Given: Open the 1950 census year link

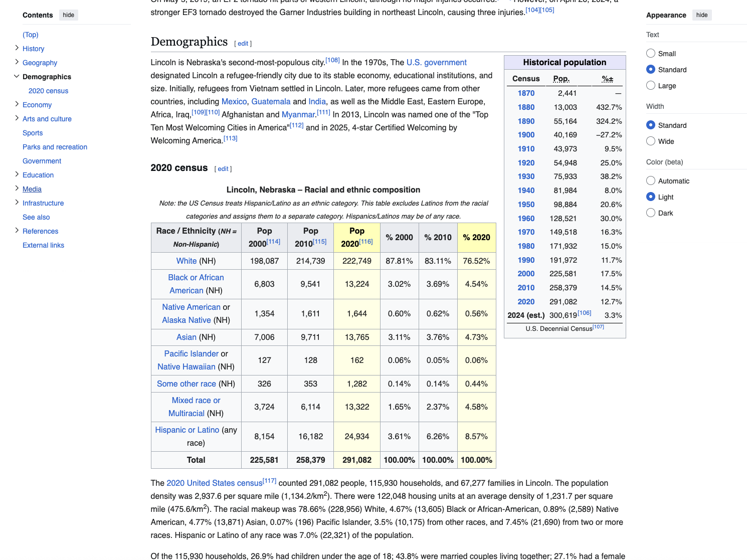Looking at the screenshot, I should [x=526, y=205].
